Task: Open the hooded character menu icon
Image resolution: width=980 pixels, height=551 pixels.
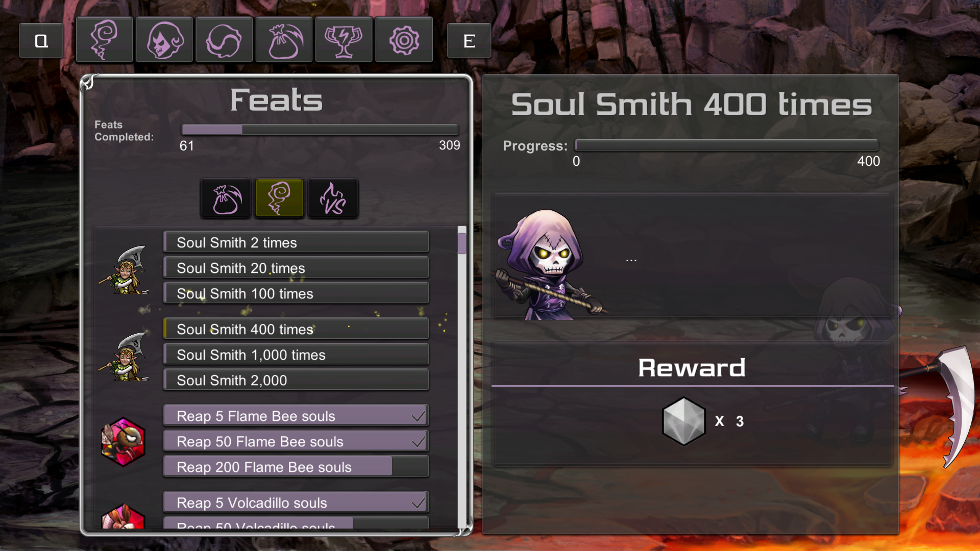Action: point(164,40)
